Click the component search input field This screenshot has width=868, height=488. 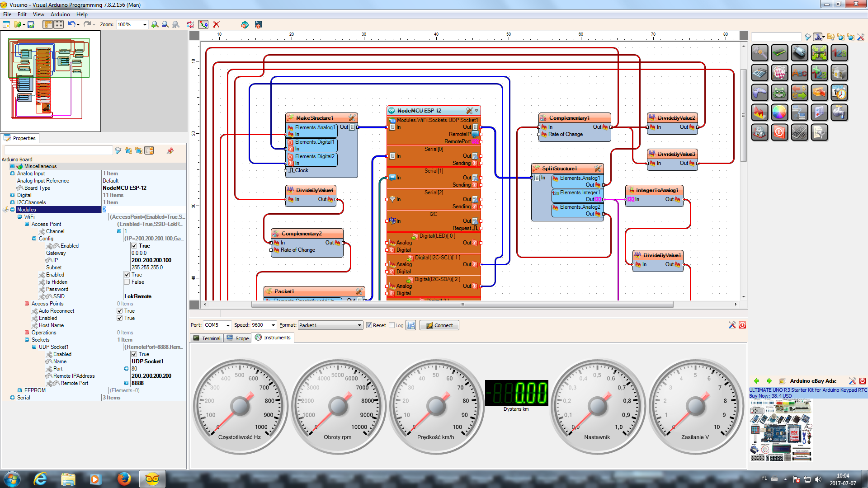click(776, 37)
